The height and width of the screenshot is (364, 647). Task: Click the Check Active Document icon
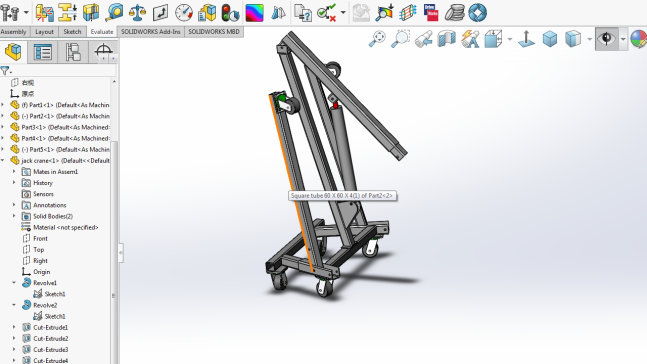[x=326, y=12]
